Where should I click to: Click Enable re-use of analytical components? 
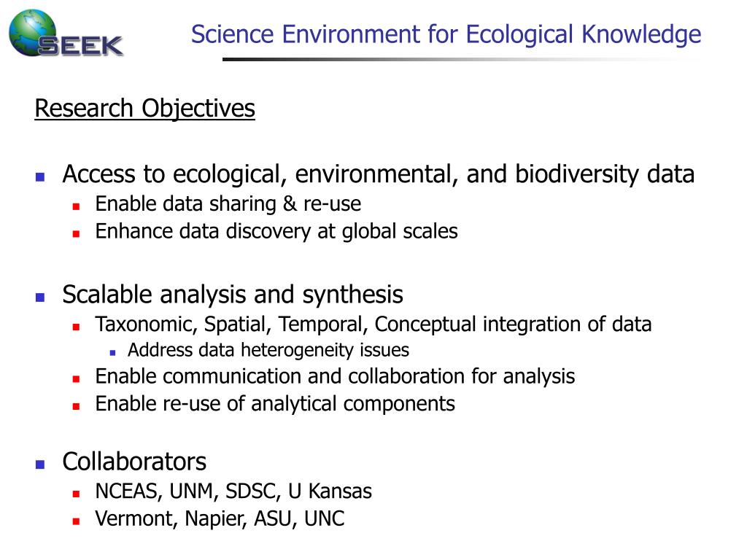tap(275, 404)
